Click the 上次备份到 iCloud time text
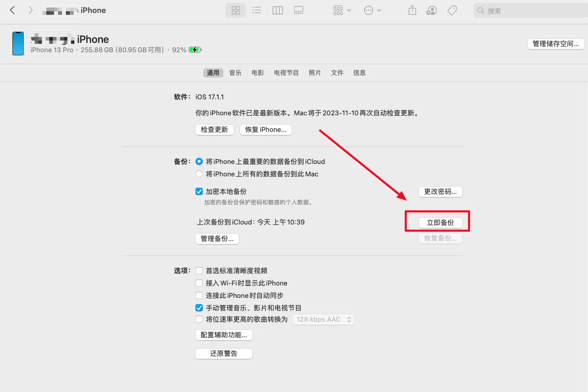Image resolution: width=588 pixels, height=392 pixels. tap(251, 222)
